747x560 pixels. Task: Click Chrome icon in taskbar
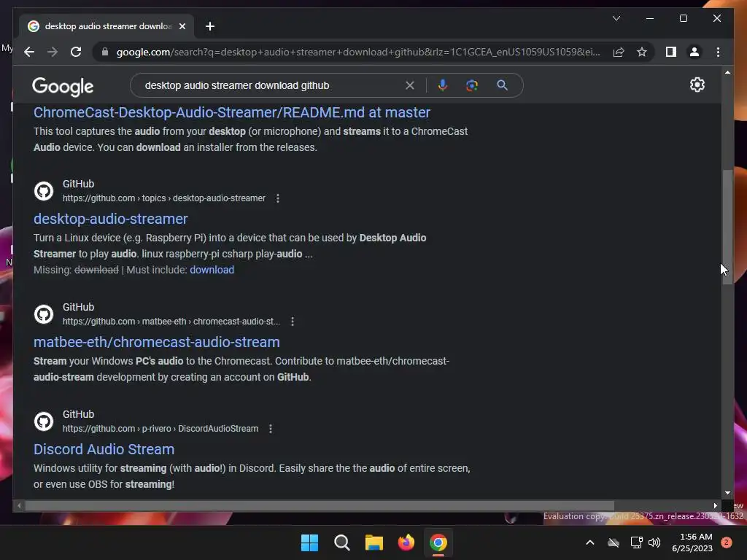(x=438, y=542)
